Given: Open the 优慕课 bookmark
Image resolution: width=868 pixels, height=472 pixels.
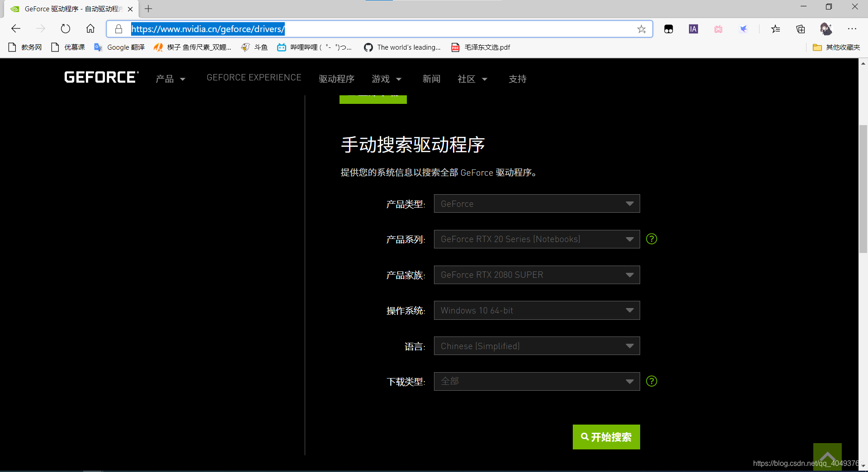Looking at the screenshot, I should click(68, 47).
